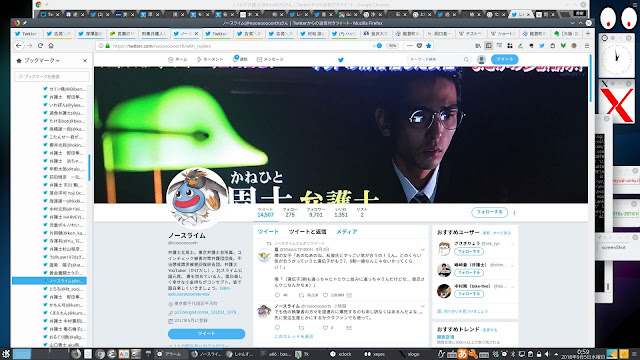Click the bookmark star in the address bar

tap(429, 46)
